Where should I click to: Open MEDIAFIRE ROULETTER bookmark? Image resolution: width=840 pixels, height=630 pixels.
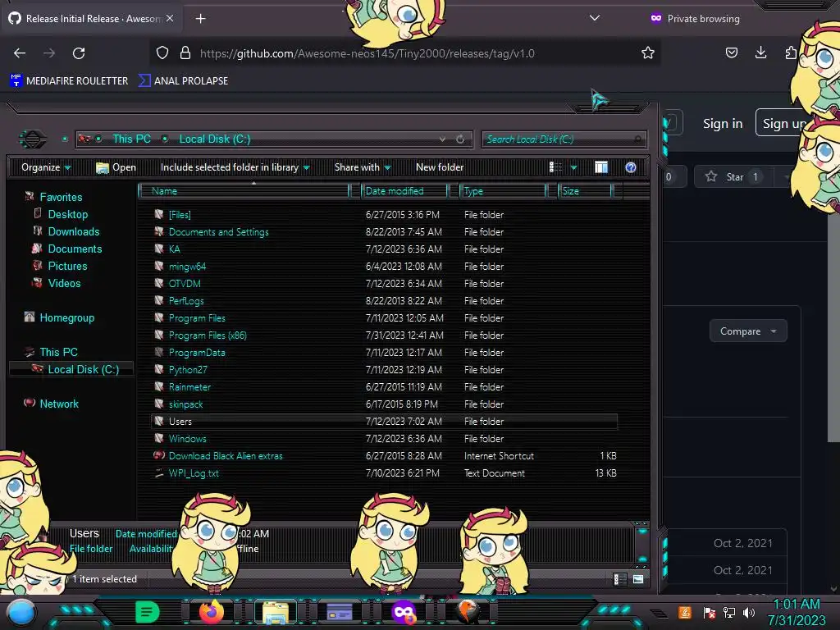[x=69, y=81]
